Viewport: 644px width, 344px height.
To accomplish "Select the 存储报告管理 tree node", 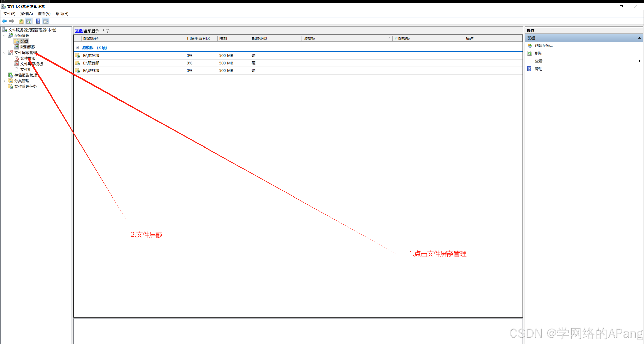I will pyautogui.click(x=25, y=75).
